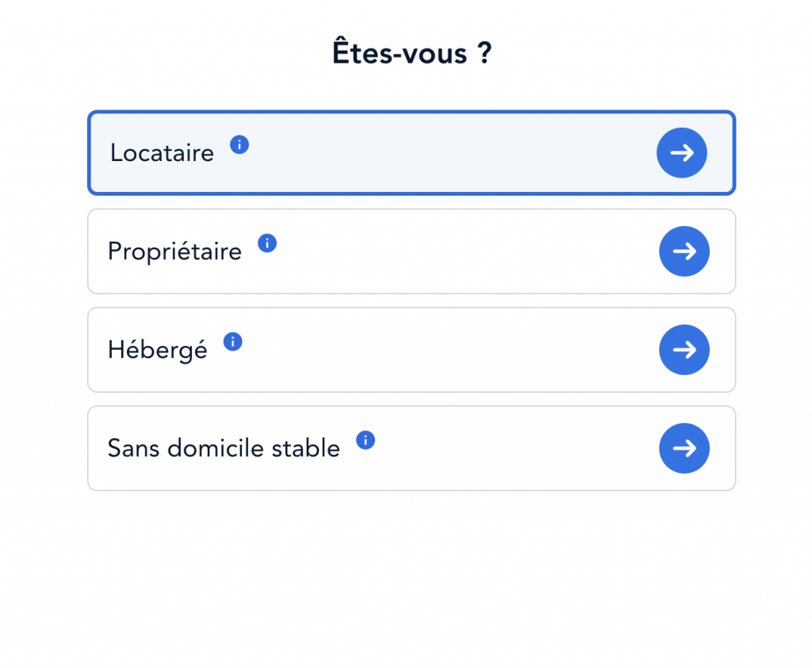Choose the Propriétaire option label
Image resolution: width=812 pixels, height=668 pixels.
174,251
